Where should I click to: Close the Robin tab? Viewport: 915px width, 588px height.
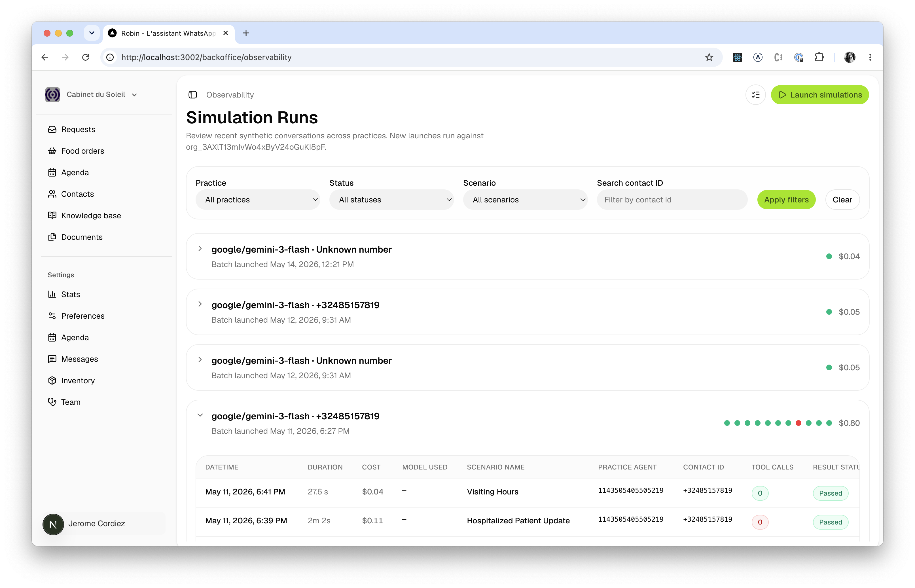coord(226,33)
